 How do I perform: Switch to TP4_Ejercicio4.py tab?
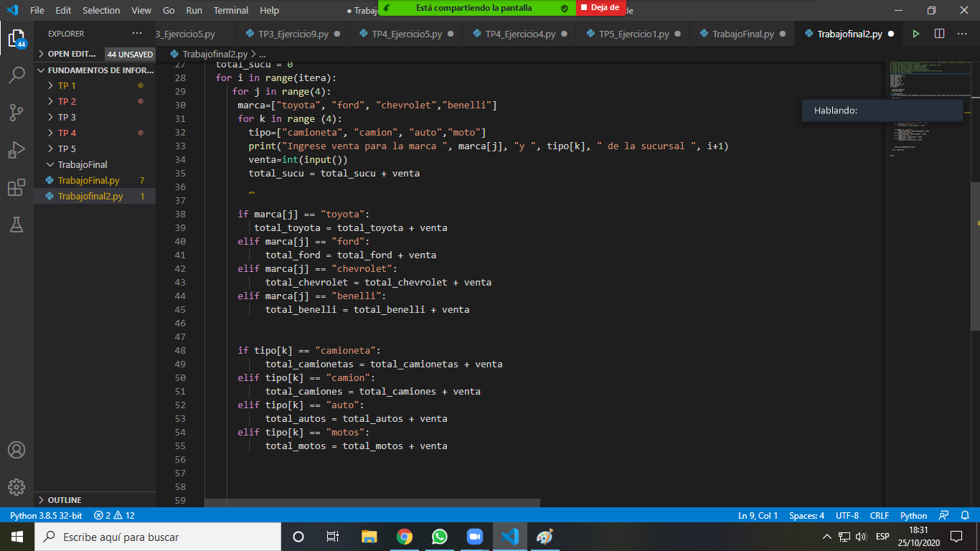coord(519,34)
